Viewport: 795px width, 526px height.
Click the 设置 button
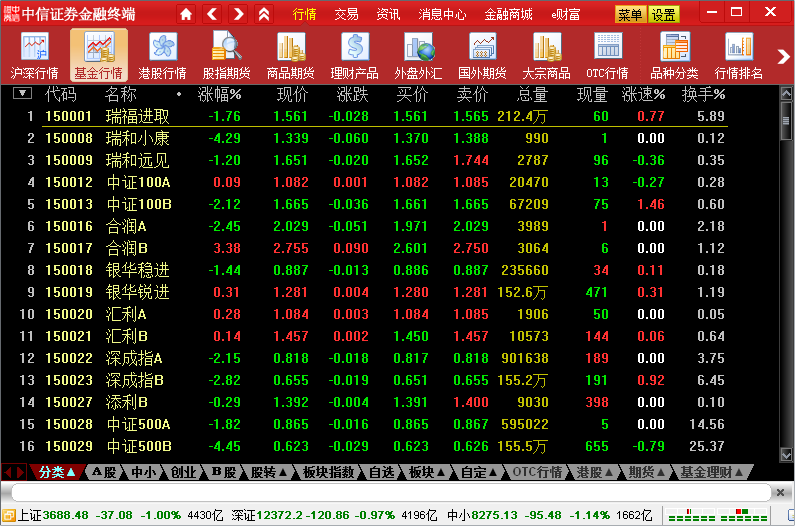663,15
